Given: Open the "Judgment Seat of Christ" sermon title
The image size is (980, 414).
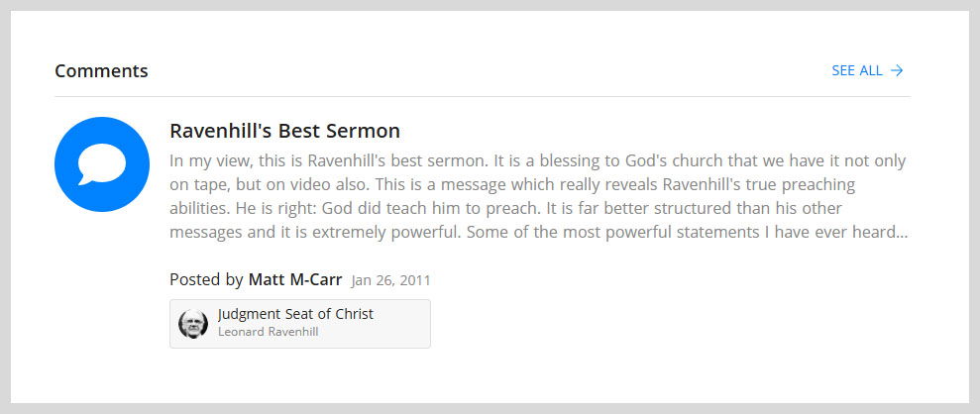Looking at the screenshot, I should point(295,314).
